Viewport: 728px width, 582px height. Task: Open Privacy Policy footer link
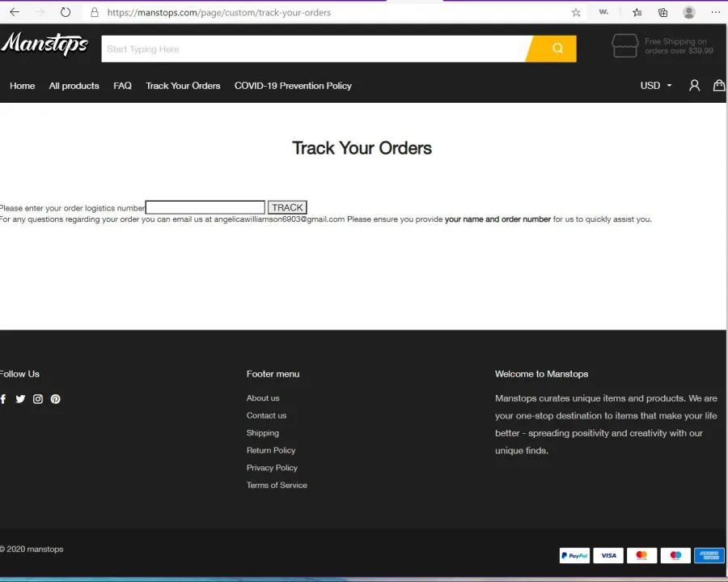click(x=272, y=468)
